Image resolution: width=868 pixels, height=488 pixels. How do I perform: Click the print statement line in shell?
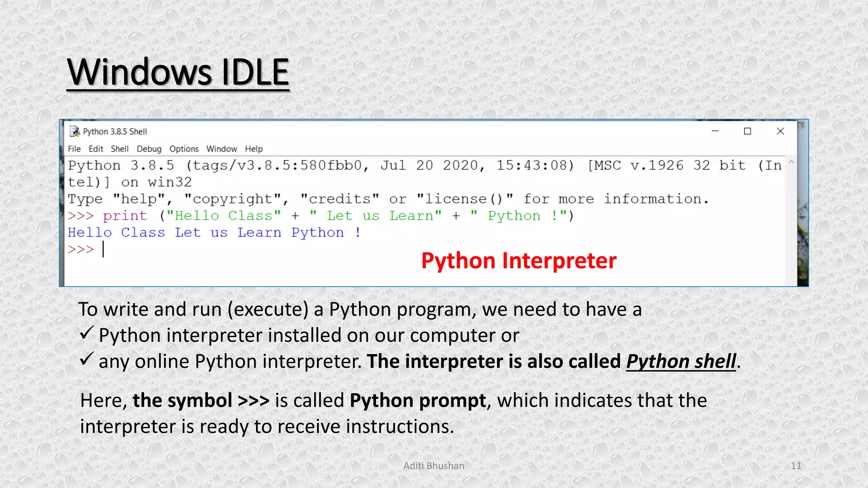(320, 216)
